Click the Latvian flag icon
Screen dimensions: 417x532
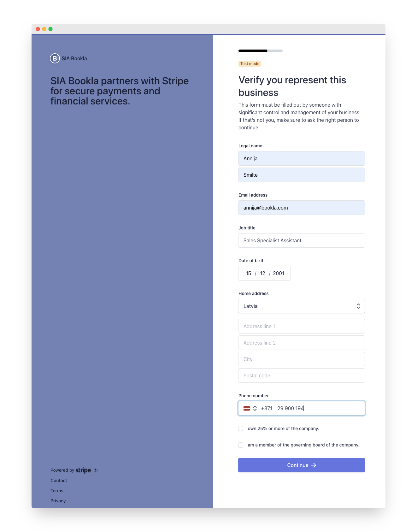247,408
